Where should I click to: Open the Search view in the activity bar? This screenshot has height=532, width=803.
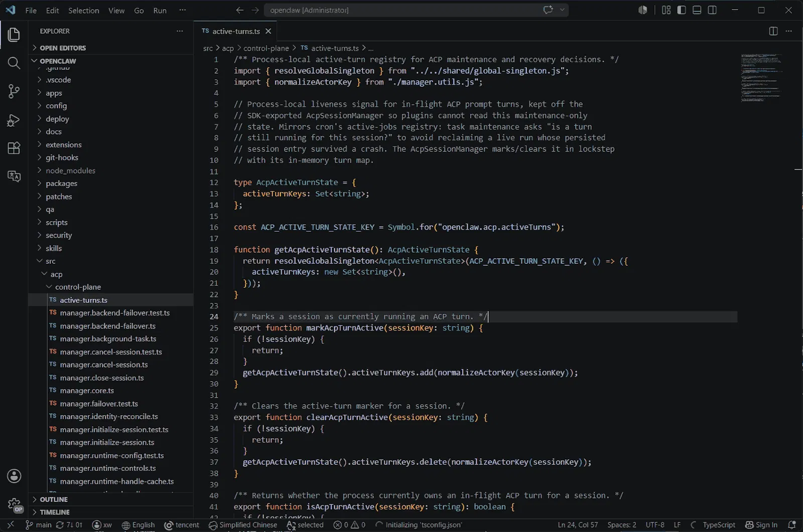click(x=14, y=63)
